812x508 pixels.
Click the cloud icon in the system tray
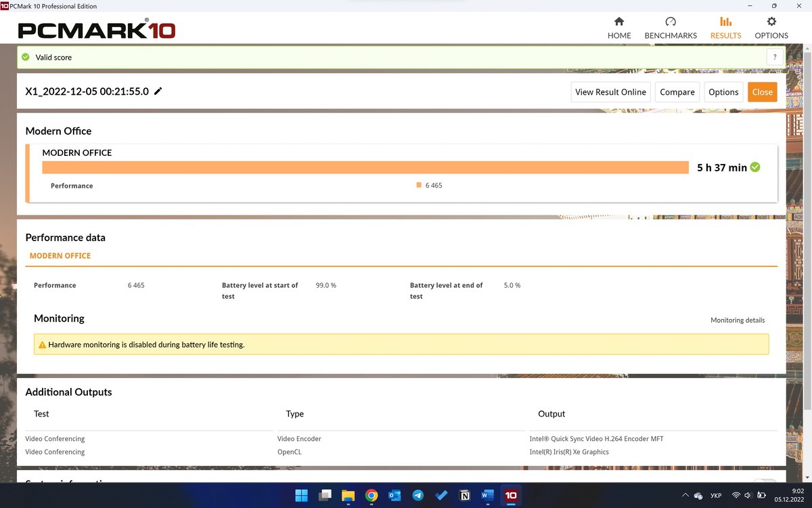[x=698, y=496]
